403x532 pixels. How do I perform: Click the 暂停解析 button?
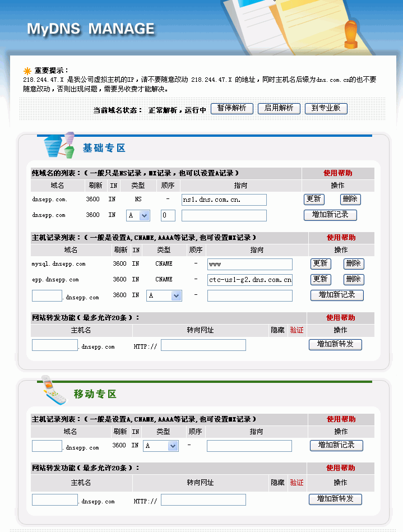click(232, 109)
